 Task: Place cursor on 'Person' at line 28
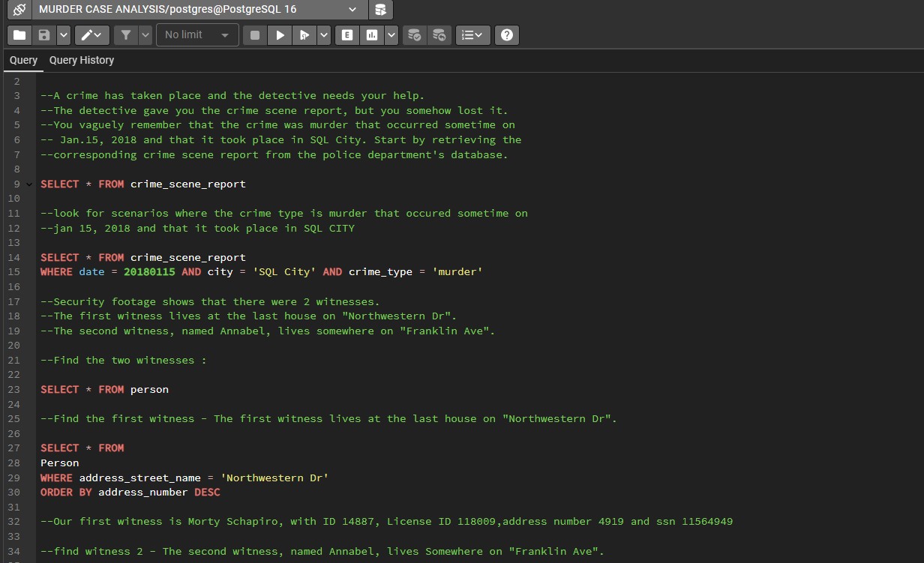(x=60, y=463)
